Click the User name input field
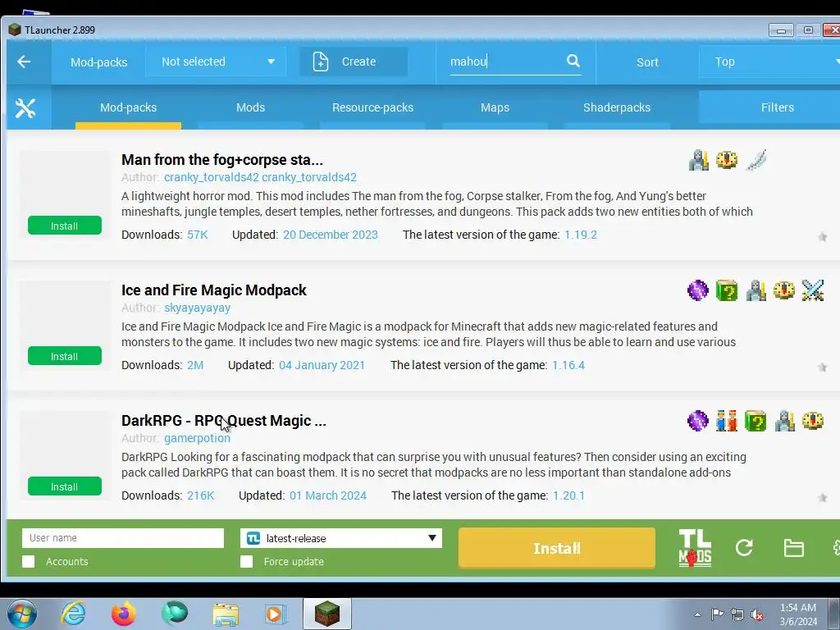Image resolution: width=840 pixels, height=630 pixels. tap(123, 538)
